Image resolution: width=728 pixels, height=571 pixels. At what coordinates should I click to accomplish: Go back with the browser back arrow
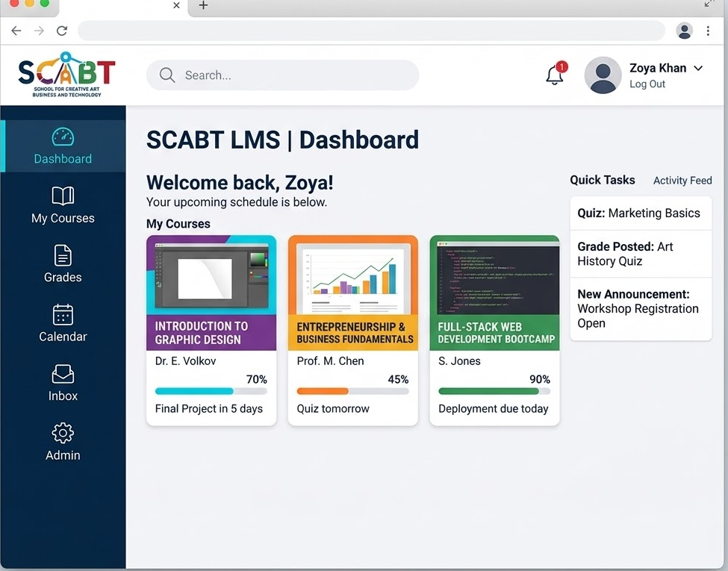pyautogui.click(x=16, y=31)
